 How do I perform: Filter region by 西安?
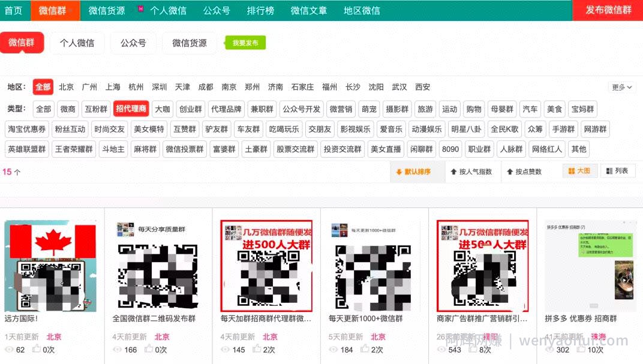tap(422, 87)
